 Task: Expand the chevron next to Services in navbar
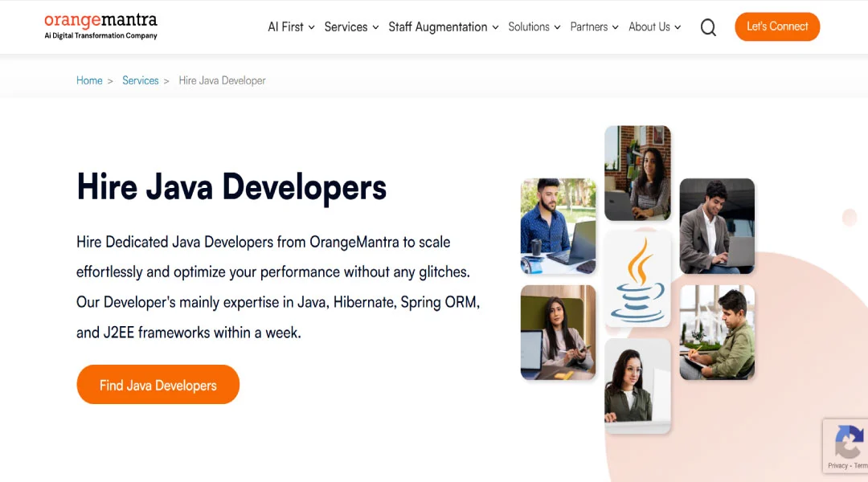pos(375,27)
